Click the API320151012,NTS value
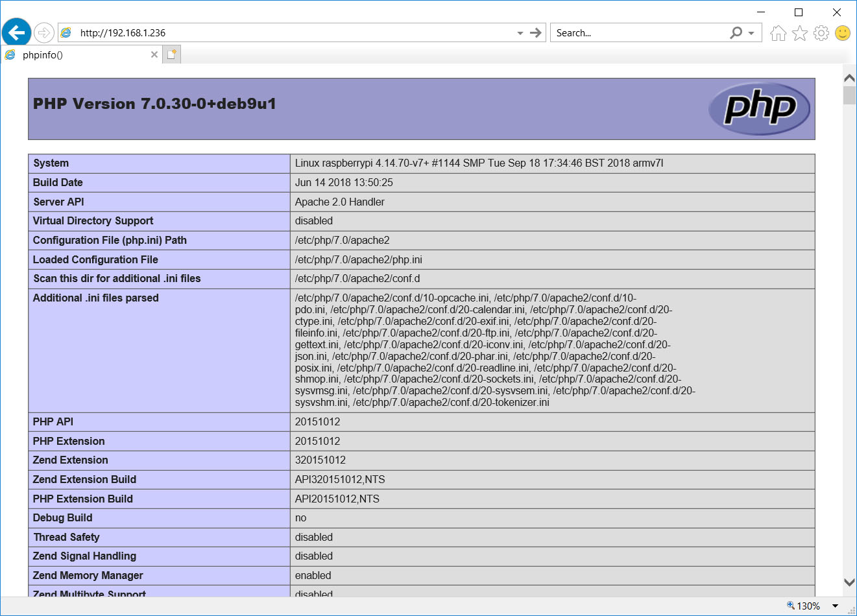The image size is (857, 616). click(x=340, y=480)
